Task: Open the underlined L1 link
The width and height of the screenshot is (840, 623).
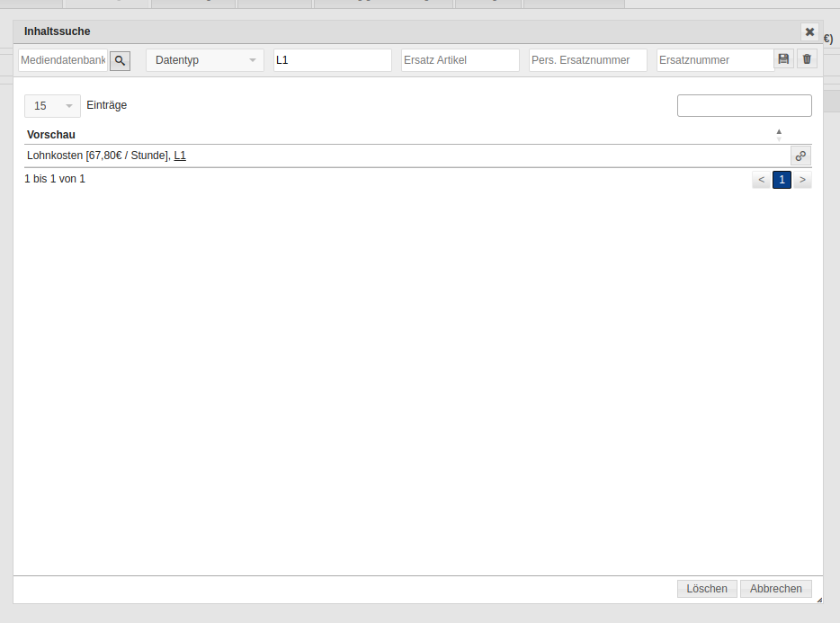Action: click(180, 156)
